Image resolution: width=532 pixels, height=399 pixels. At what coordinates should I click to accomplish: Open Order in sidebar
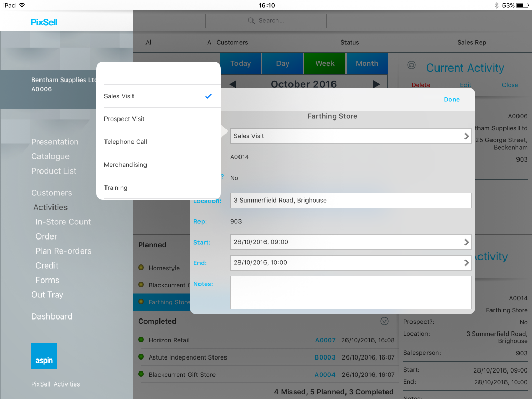pyautogui.click(x=46, y=236)
